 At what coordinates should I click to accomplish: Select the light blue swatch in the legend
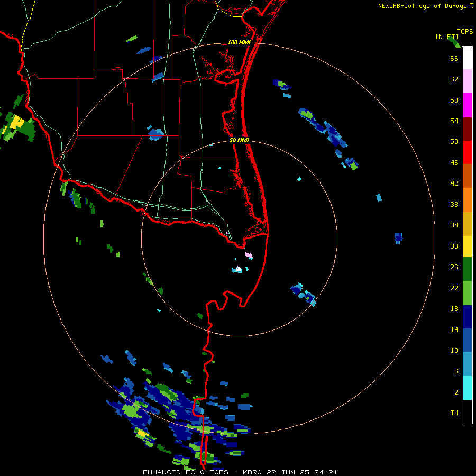[467, 364]
